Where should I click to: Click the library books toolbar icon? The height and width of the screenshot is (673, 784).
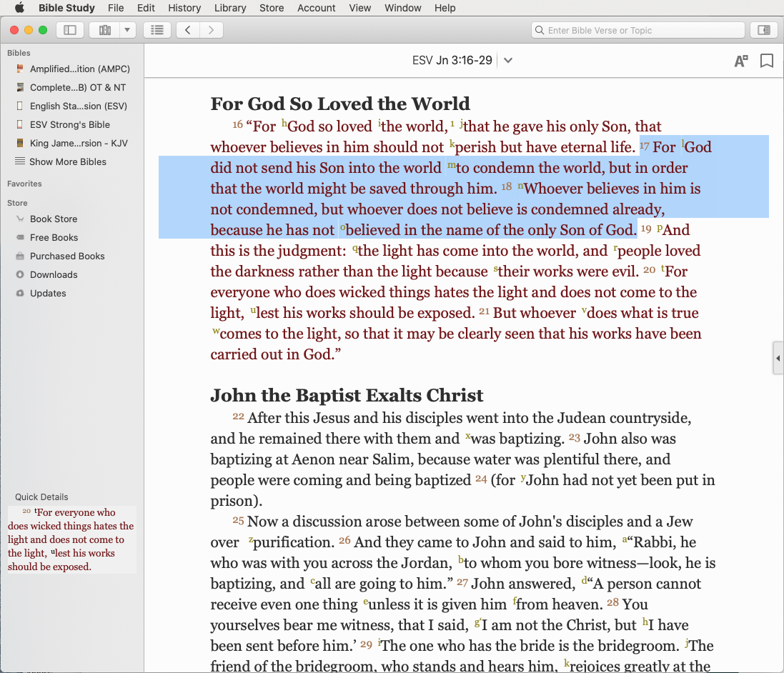[105, 30]
